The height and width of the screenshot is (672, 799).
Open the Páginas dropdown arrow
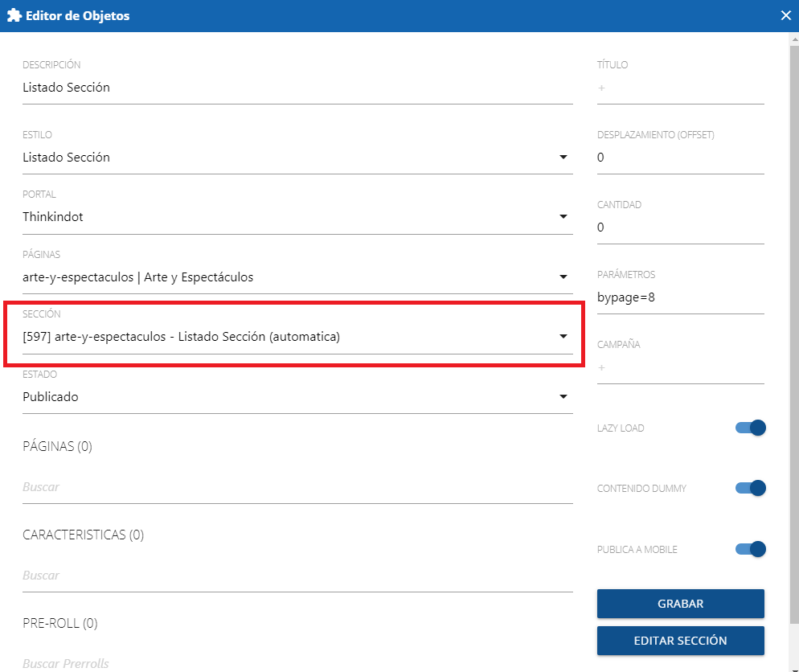click(563, 277)
